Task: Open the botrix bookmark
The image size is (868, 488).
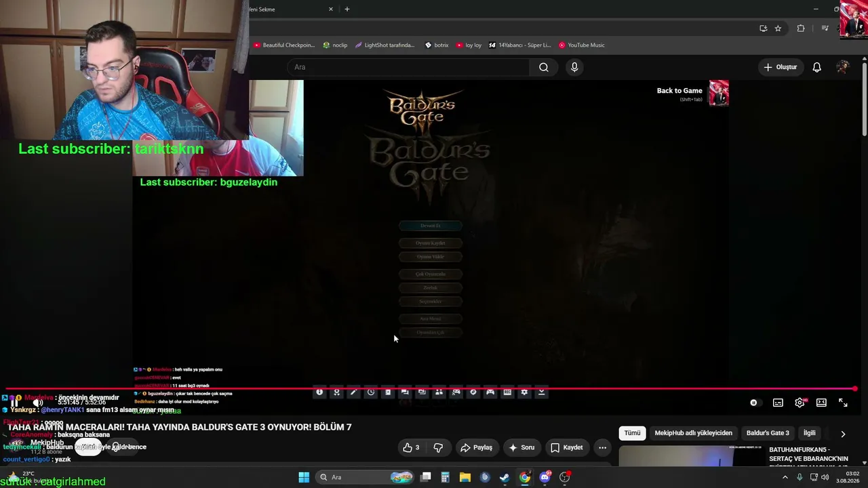Action: point(437,45)
